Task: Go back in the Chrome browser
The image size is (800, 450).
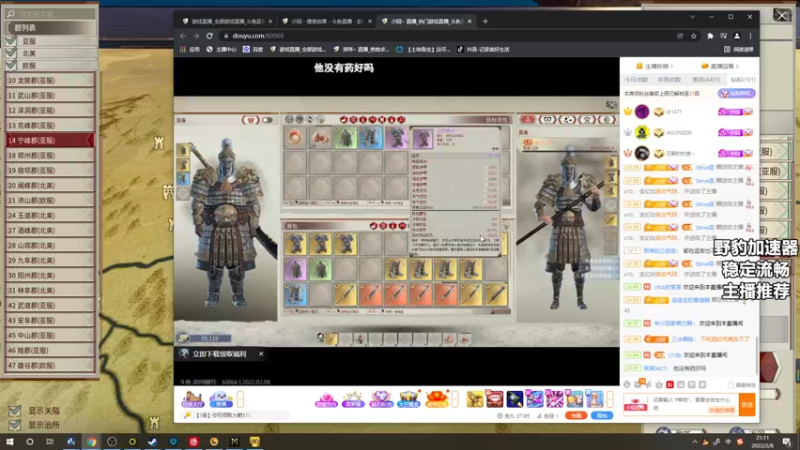Action: (x=183, y=36)
